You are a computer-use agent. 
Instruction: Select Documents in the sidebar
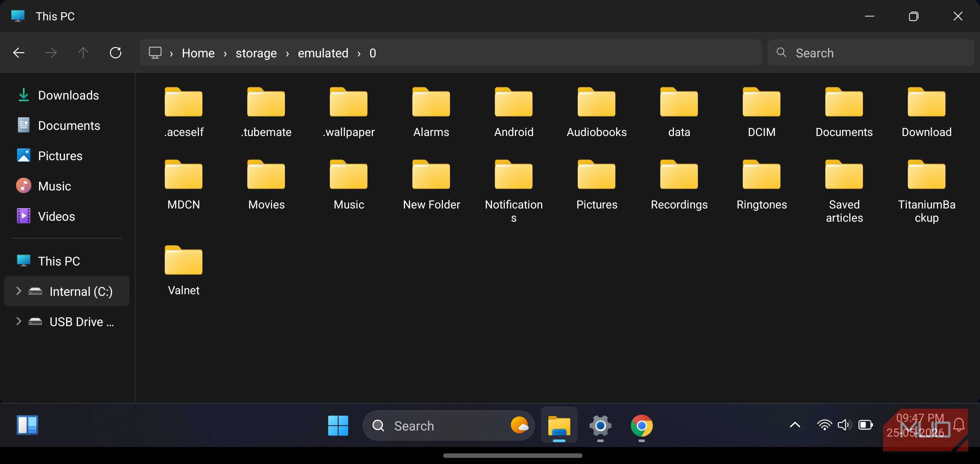click(67, 126)
